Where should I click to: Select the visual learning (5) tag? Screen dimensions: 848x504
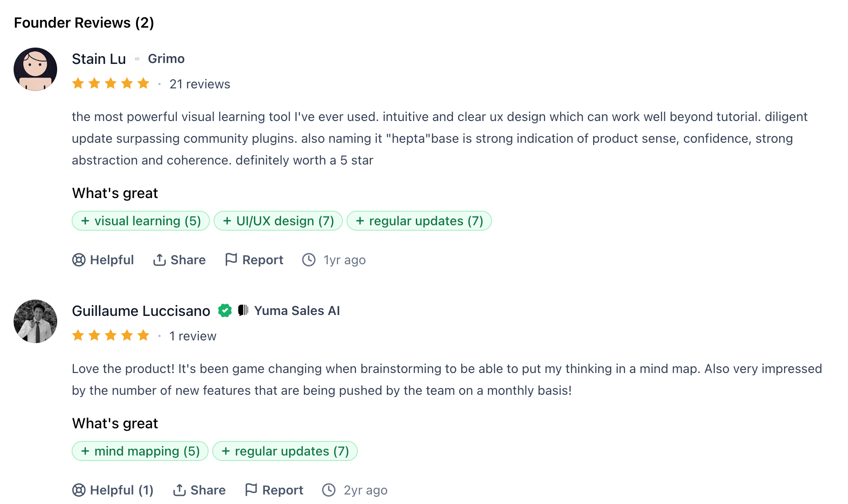(x=141, y=221)
